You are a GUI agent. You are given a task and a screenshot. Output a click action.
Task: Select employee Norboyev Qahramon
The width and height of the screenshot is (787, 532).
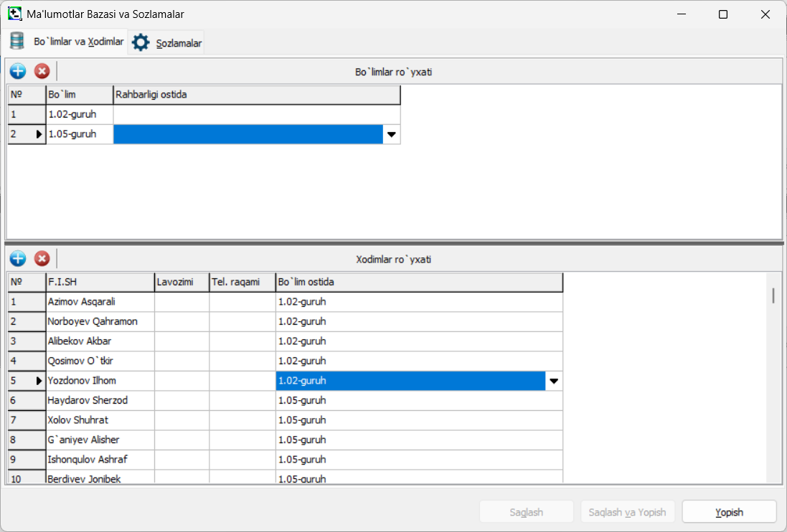[x=100, y=321]
